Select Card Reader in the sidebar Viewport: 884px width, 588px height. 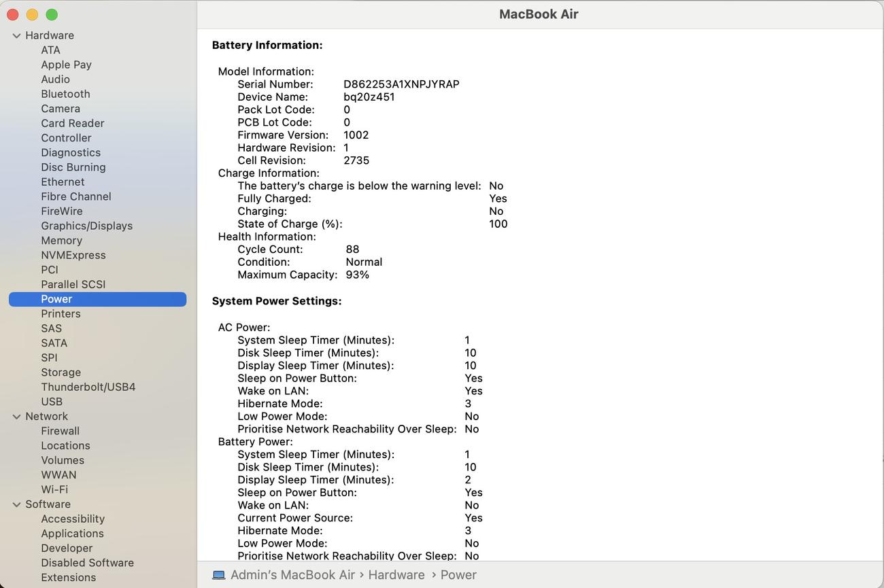coord(73,123)
